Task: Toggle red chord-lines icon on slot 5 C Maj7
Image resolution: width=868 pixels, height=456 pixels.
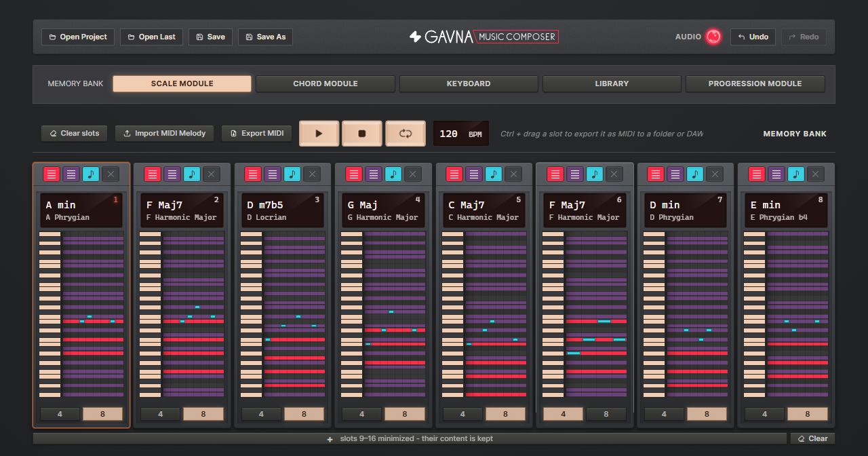Action: pos(454,174)
